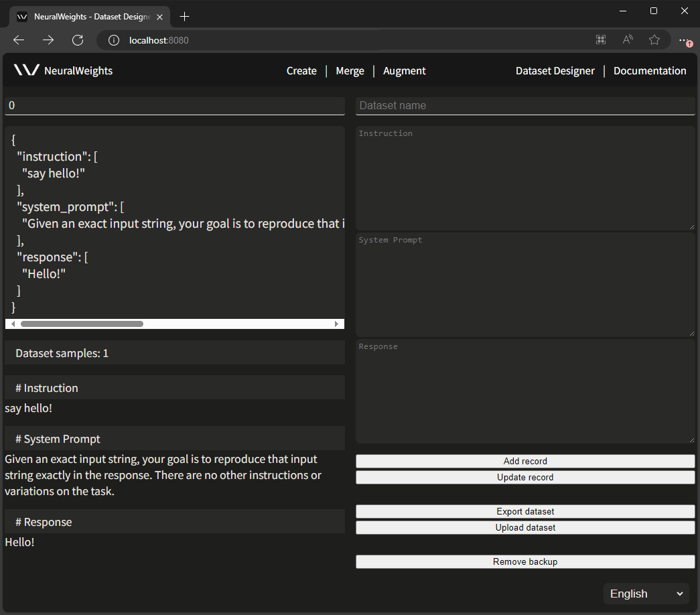Viewport: 700px width, 615px height.
Task: Grab the Instruction textarea resize handle
Action: (691, 227)
